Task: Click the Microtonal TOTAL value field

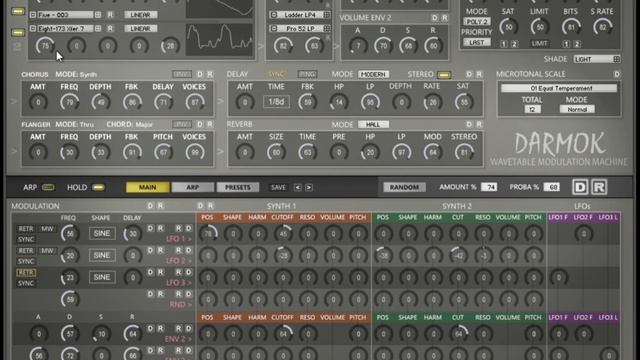Action: click(x=532, y=109)
